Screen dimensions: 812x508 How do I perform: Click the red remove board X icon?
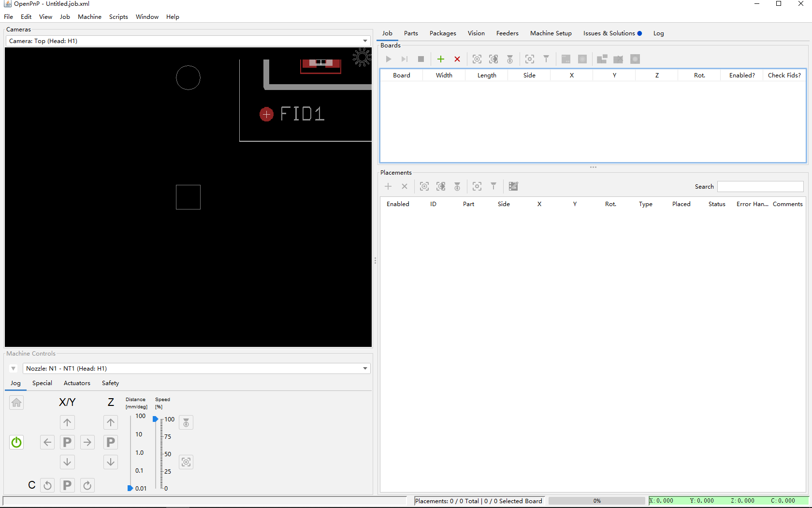pos(457,59)
